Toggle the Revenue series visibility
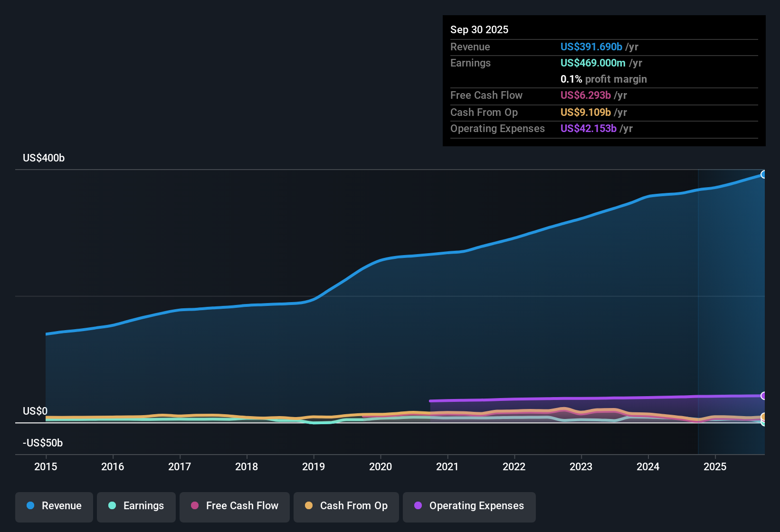The width and height of the screenshot is (780, 532). (54, 506)
